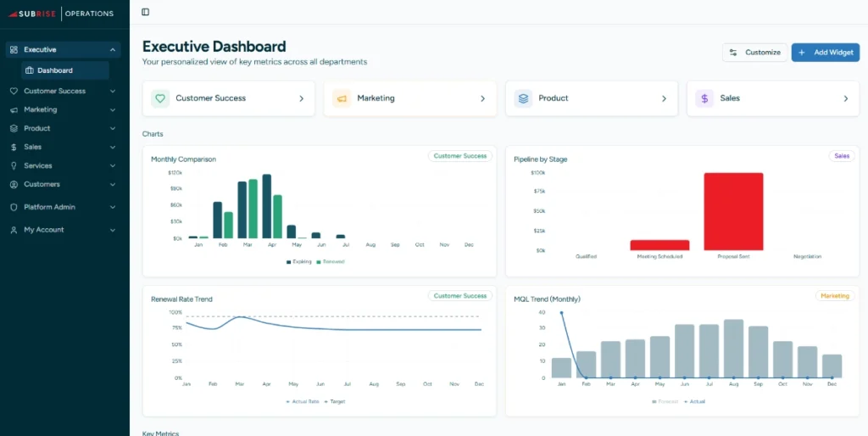Click Customer Success tag on Renewal Rate Trend
Viewport: 868px width, 436px height.
pyautogui.click(x=460, y=296)
